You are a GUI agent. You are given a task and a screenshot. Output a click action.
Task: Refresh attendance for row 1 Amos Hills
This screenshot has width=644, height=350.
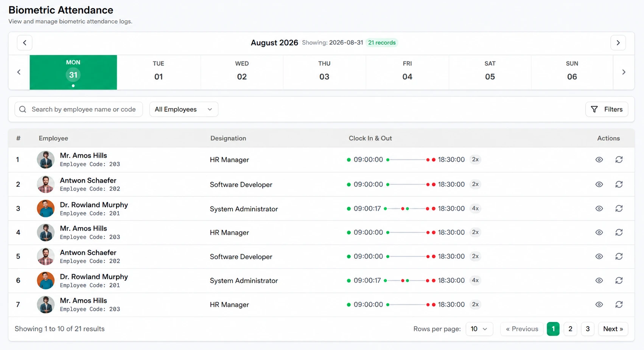(619, 159)
